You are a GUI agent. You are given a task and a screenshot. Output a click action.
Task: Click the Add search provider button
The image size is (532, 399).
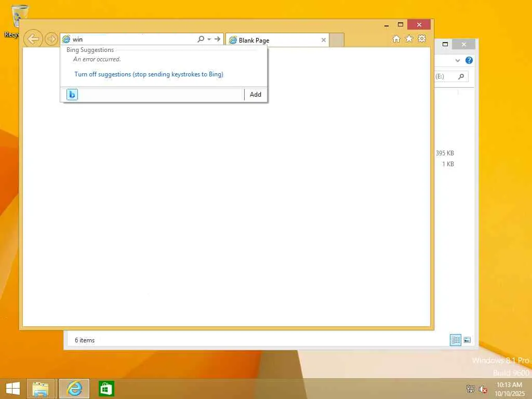(256, 95)
